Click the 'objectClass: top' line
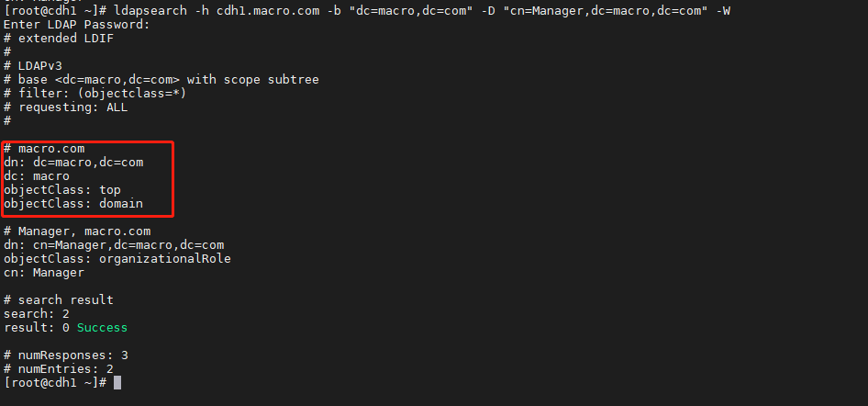Screen dimensions: 868x406 pyautogui.click(x=62, y=190)
